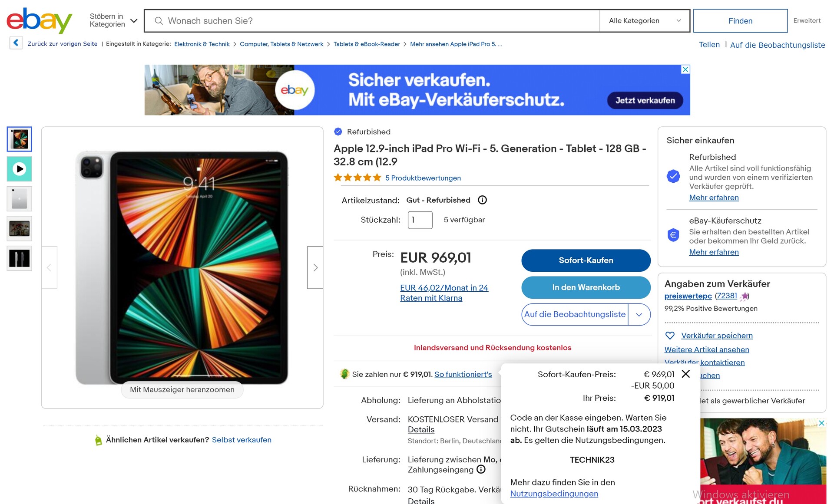Click the Sofort-Kaufen button
This screenshot has height=504, width=834.
[x=586, y=260]
